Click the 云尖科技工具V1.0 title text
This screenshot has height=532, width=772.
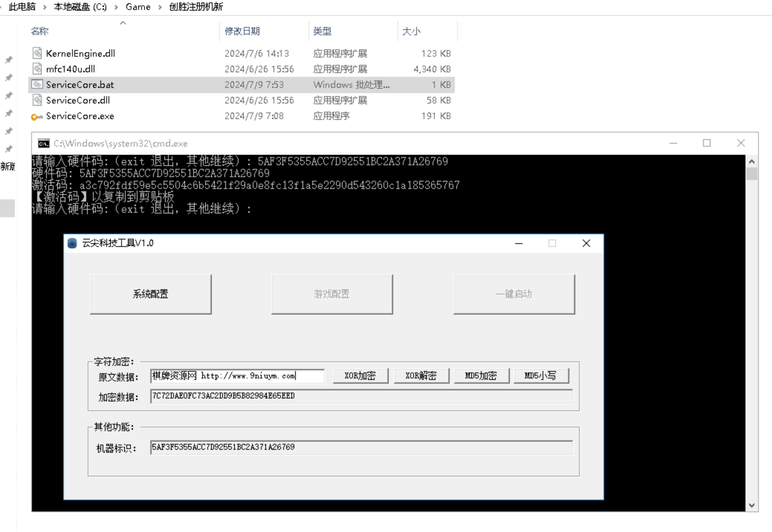(118, 243)
